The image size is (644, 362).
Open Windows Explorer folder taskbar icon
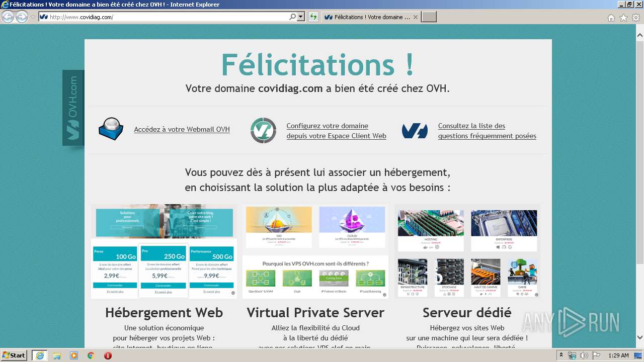tap(57, 355)
